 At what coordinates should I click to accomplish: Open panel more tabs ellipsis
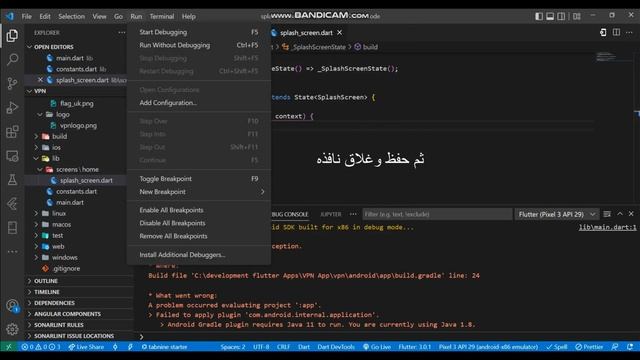(353, 214)
